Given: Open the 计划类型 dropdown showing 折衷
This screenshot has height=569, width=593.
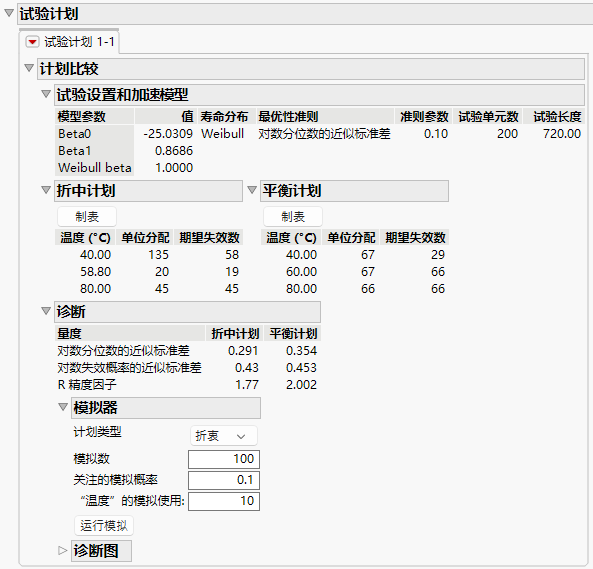Looking at the screenshot, I should coord(224,436).
